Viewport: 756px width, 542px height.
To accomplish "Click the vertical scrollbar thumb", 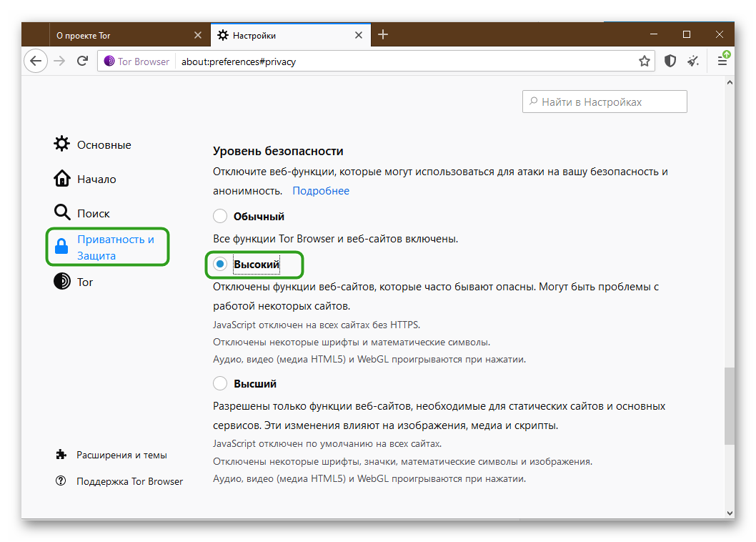I will [729, 406].
